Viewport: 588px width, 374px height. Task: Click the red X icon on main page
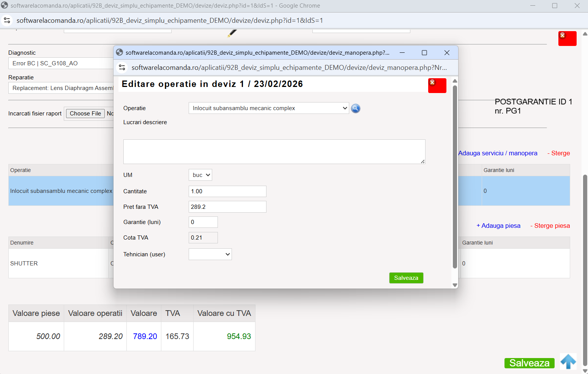tap(567, 38)
